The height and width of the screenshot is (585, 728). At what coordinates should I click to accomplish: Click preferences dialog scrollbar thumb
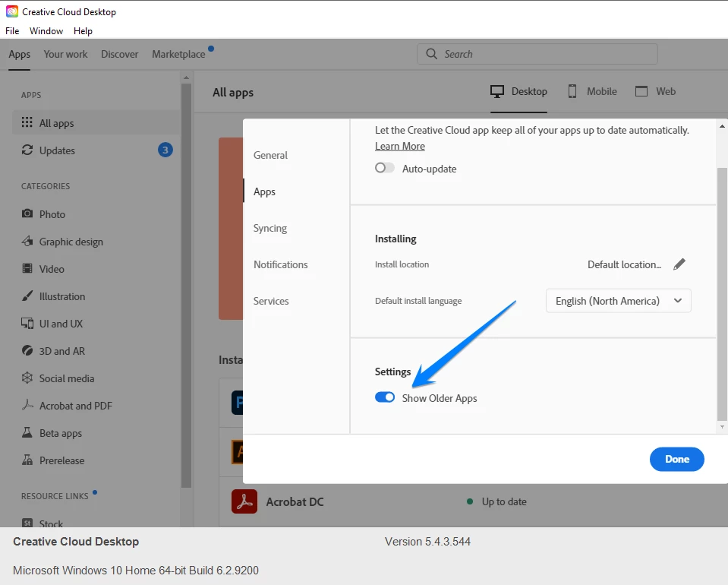coord(722,294)
